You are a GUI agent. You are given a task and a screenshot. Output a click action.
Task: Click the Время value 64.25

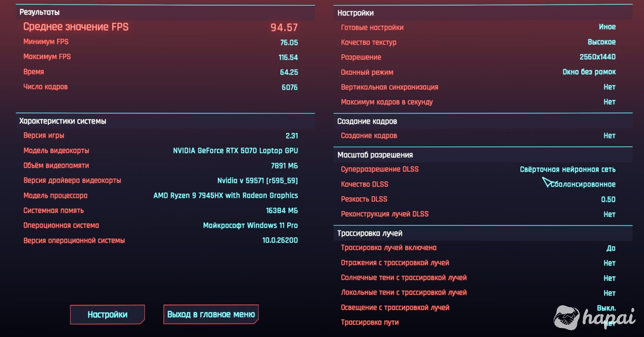tap(289, 72)
